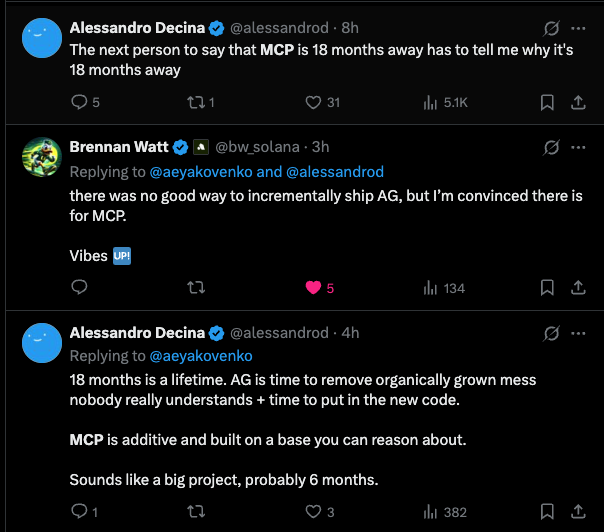Unlike Brennan Watt's tweet with 5 likes
This screenshot has width=604, height=532.
(313, 288)
